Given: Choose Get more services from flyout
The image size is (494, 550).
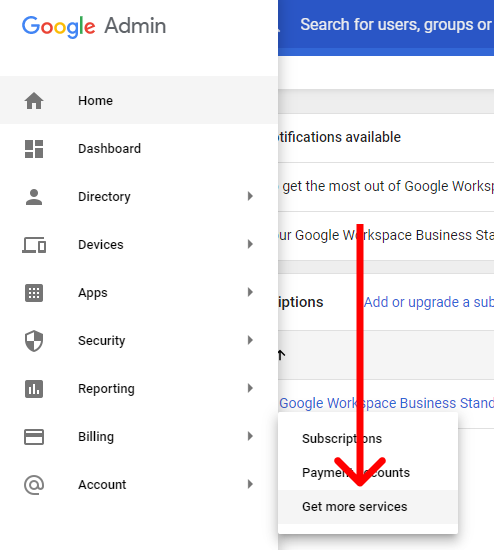Looking at the screenshot, I should point(368,507).
